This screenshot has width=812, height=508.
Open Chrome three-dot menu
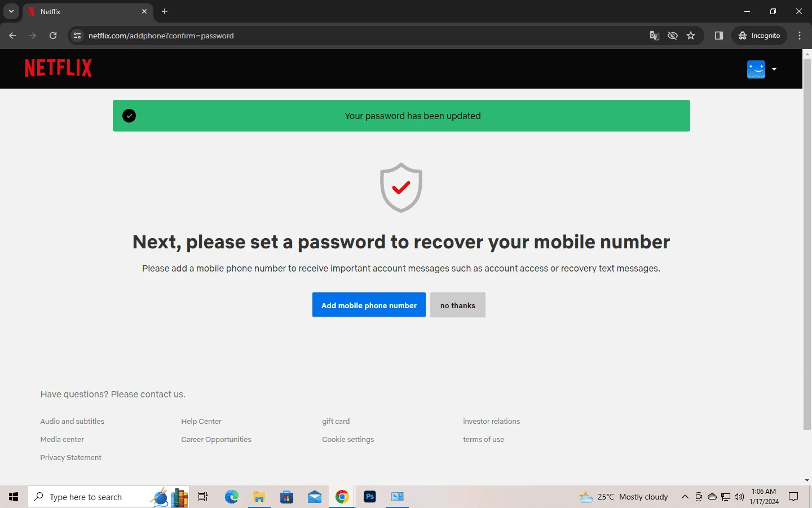[x=800, y=36]
